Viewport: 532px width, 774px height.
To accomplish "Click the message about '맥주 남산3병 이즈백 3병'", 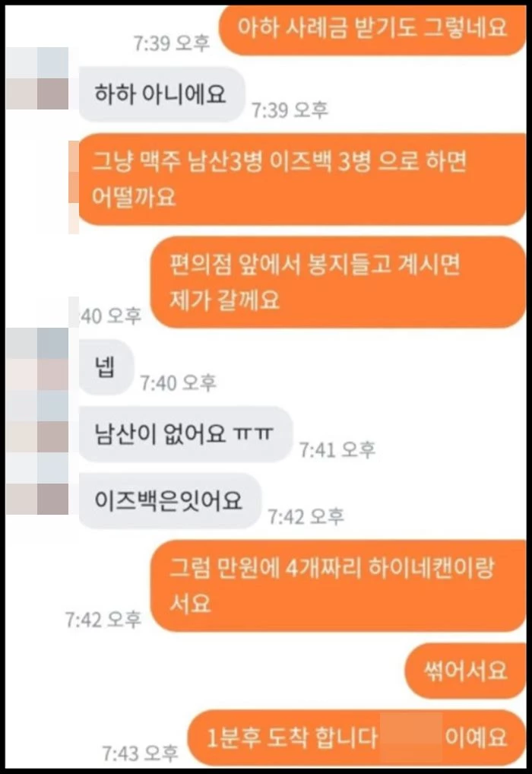I will pyautogui.click(x=302, y=179).
